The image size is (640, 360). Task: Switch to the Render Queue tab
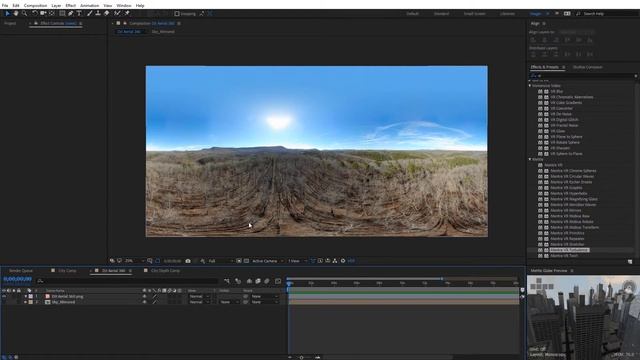tap(21, 271)
